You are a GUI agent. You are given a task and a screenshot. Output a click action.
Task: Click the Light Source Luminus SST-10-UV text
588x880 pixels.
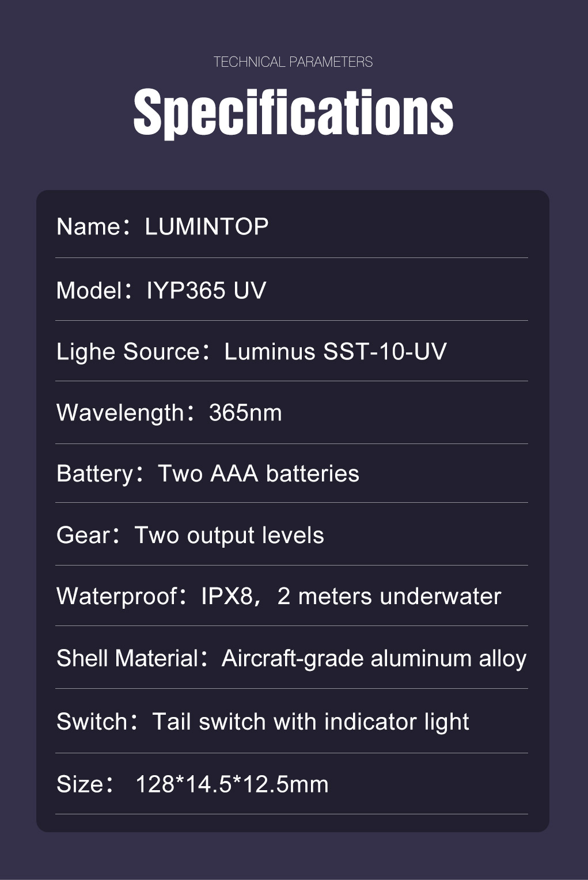click(x=252, y=352)
